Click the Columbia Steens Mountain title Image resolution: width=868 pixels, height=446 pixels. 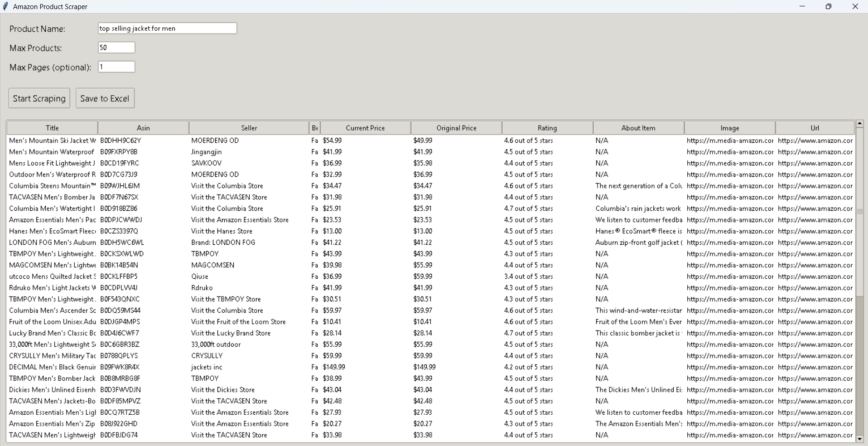coord(52,186)
